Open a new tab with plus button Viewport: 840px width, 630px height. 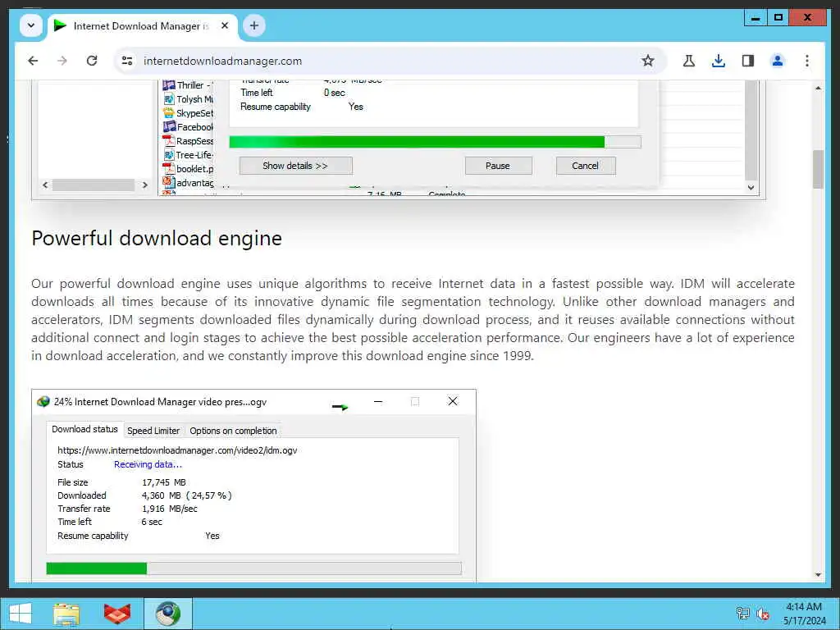coord(254,25)
